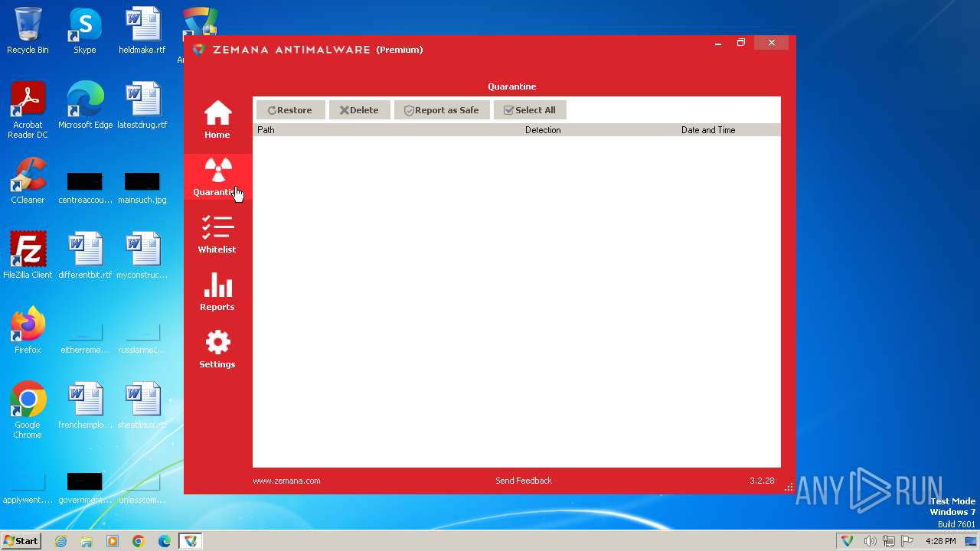
Task: Open the Start menu
Action: pyautogui.click(x=21, y=541)
